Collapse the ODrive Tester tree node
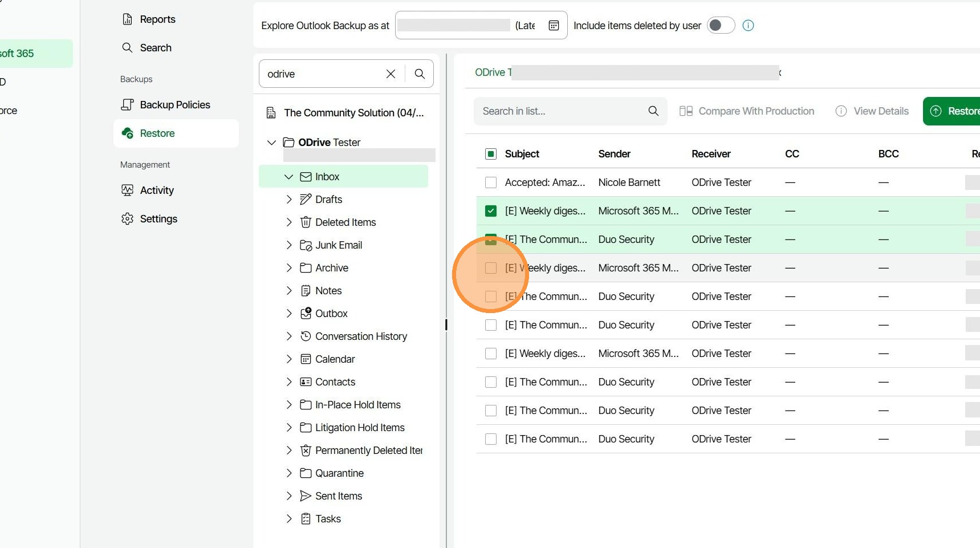 pos(272,143)
